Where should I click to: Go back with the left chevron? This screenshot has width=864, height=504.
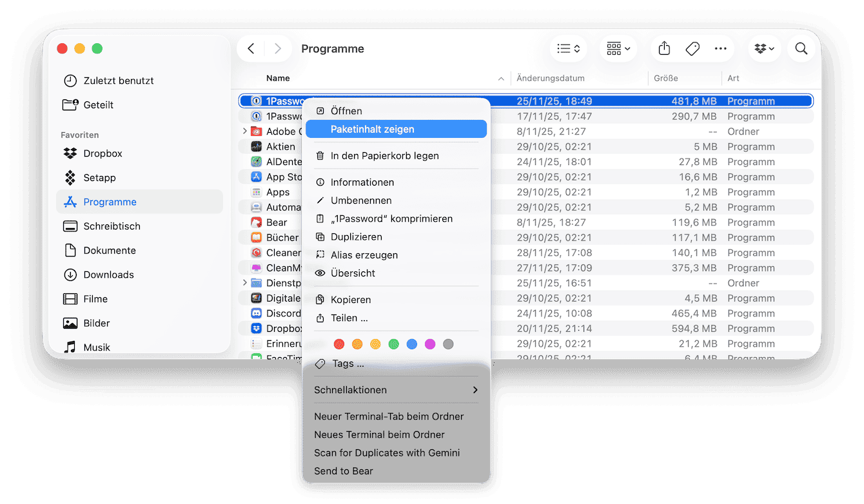click(251, 49)
